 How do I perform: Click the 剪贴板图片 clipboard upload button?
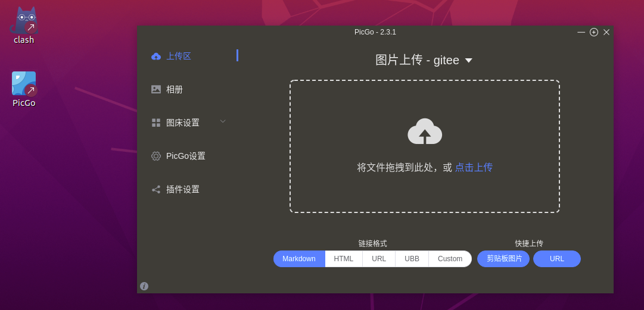[503, 259]
